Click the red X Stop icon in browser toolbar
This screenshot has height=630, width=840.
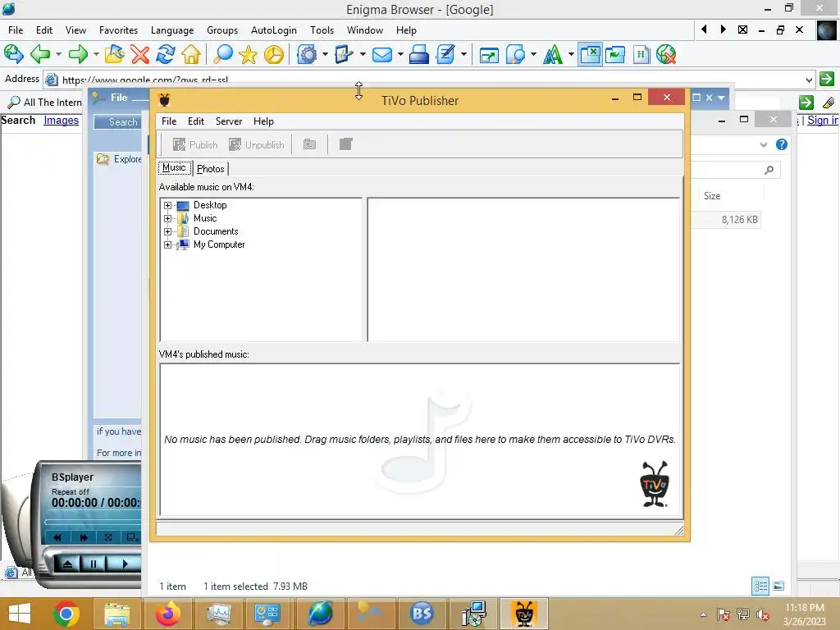pyautogui.click(x=139, y=54)
